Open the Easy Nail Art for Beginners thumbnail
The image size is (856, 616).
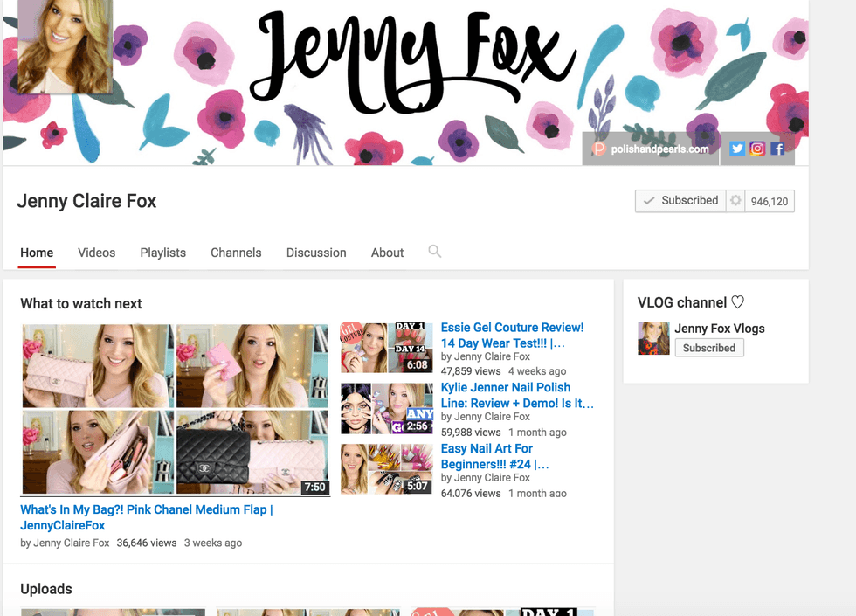pos(386,468)
